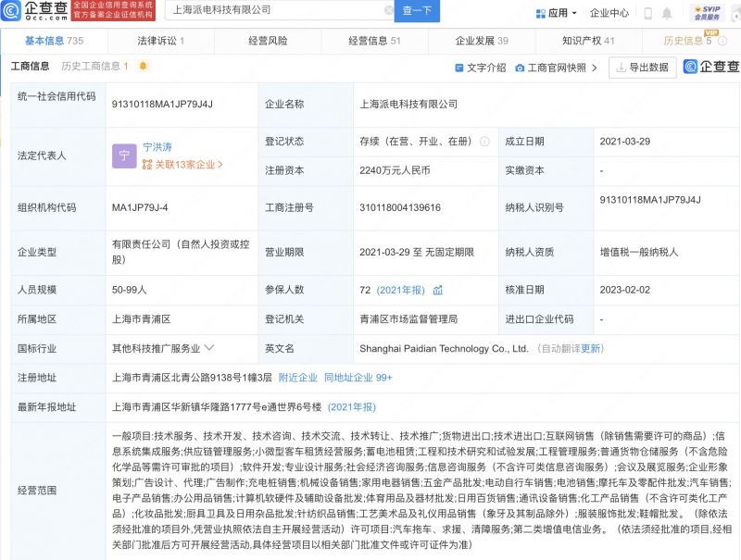Focus the company name search field
The height and width of the screenshot is (560, 741).
tap(279, 10)
